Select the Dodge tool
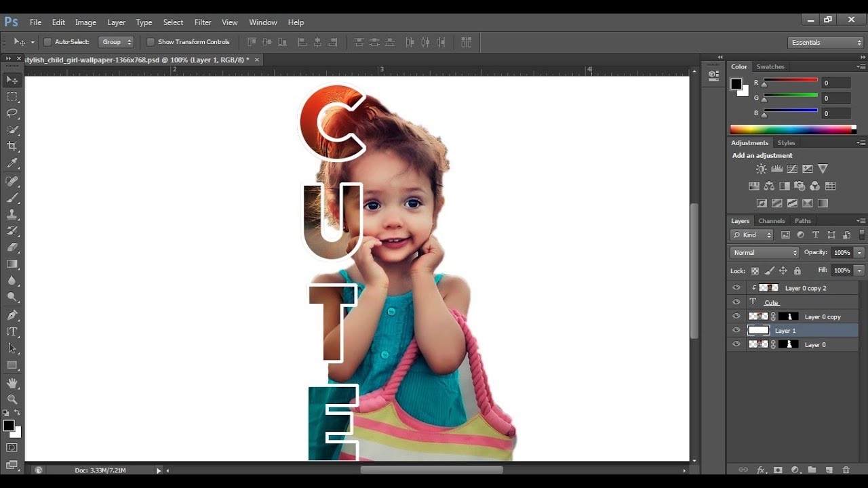Viewport: 868px width, 488px height. tap(12, 297)
